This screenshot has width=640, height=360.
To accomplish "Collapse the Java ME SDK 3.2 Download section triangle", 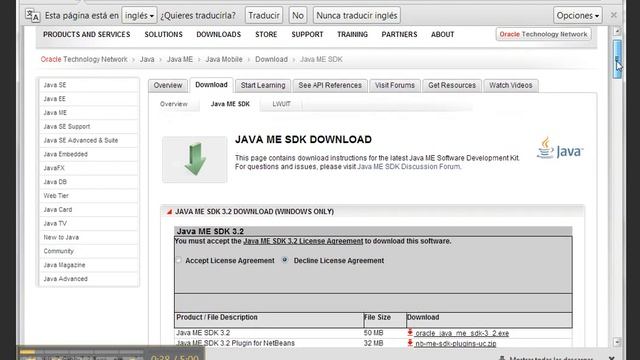I will 169,211.
